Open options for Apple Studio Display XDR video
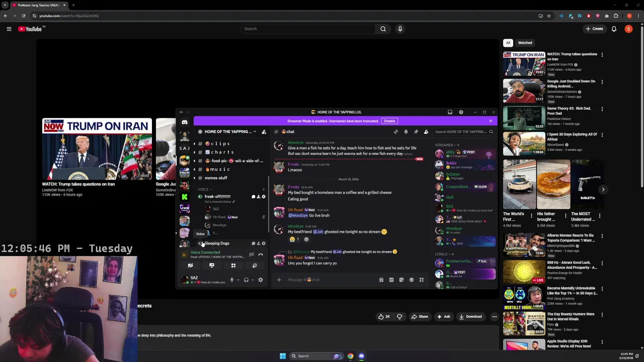This screenshot has width=644, height=362. [602, 341]
